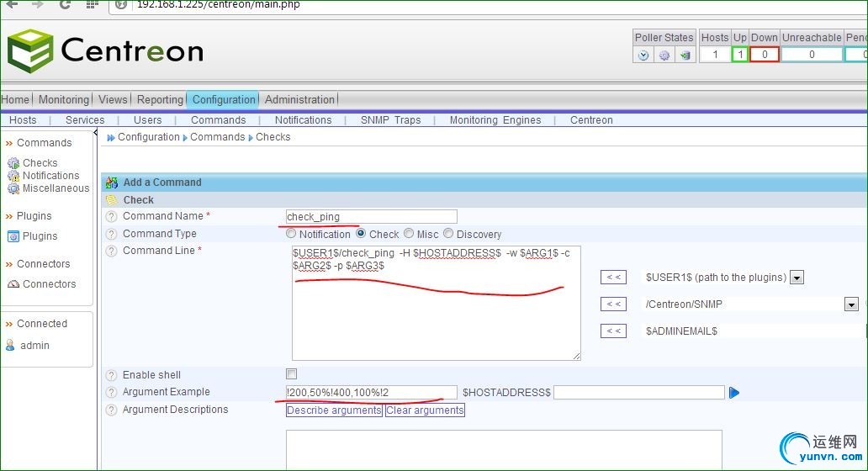Click the Down hosts count box
The width and height of the screenshot is (868, 471).
[765, 54]
